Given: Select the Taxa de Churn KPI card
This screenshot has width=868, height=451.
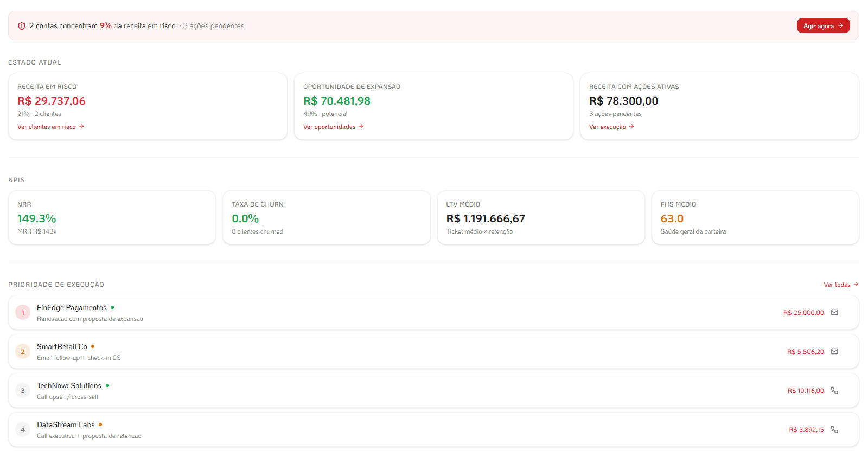Looking at the screenshot, I should coord(326,217).
